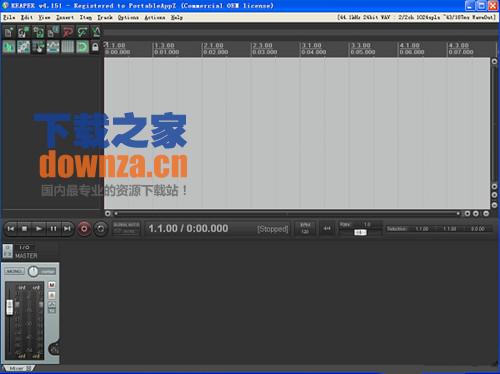Screen dimensions: 500x374
Task: Select the Mixer docker tab
Action: pos(19,368)
